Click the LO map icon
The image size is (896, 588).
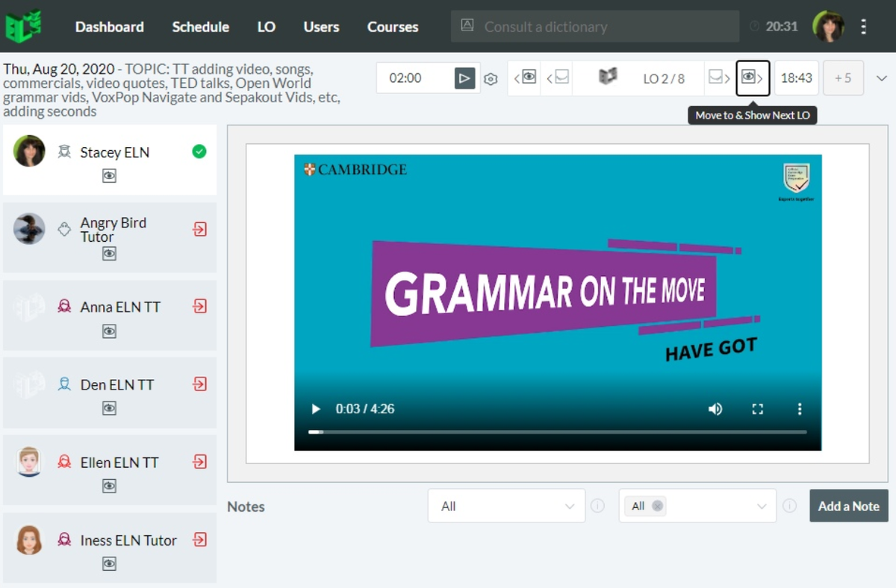point(609,77)
